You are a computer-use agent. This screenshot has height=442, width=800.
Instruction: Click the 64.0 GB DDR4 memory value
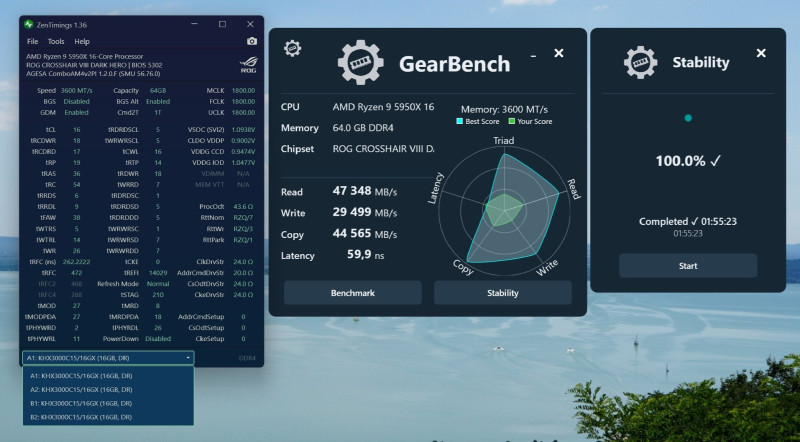pos(363,128)
